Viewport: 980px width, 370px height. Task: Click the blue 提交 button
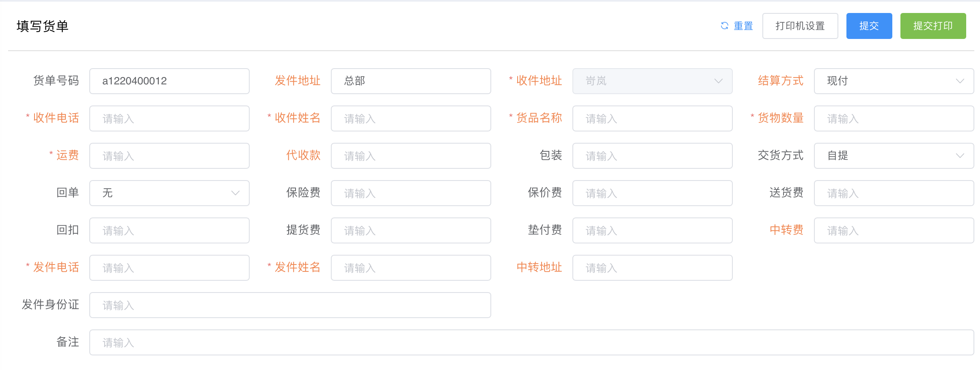tap(869, 26)
